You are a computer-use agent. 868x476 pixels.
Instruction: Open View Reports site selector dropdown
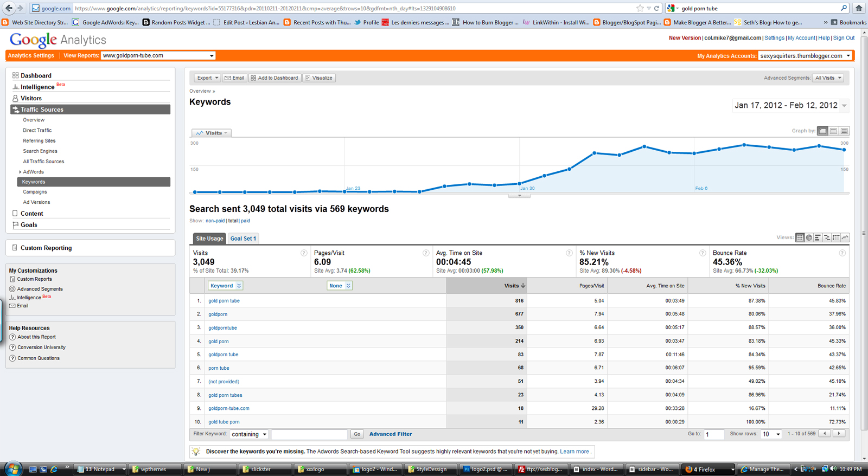click(158, 56)
